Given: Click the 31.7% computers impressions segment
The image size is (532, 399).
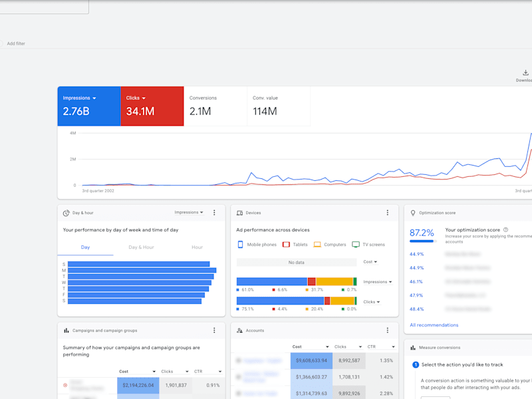Looking at the screenshot, I should coord(334,281).
